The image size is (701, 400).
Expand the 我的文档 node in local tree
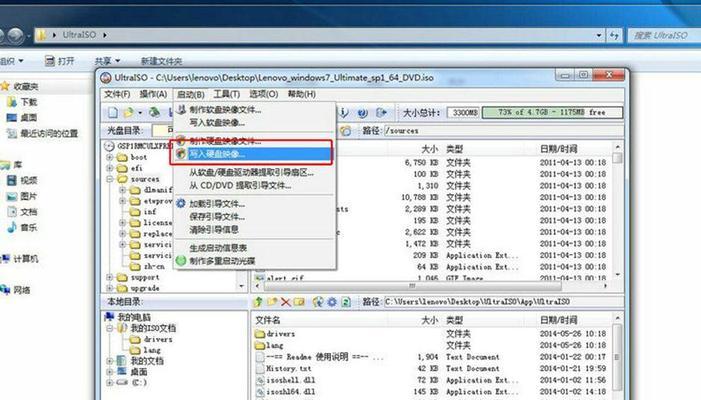click(110, 361)
